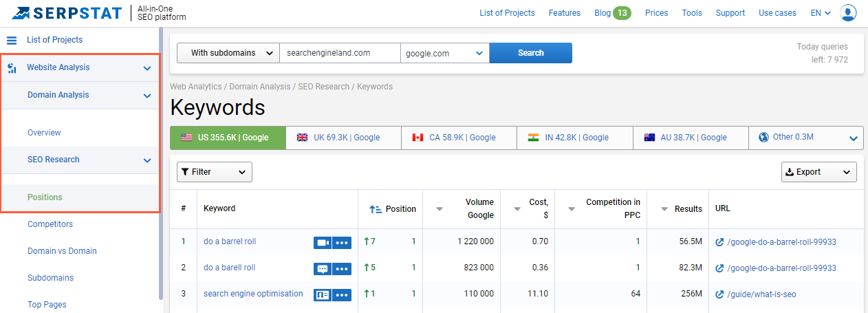Screen dimensions: 868x313
Task: Open Use cases in the top menu
Action: [777, 13]
